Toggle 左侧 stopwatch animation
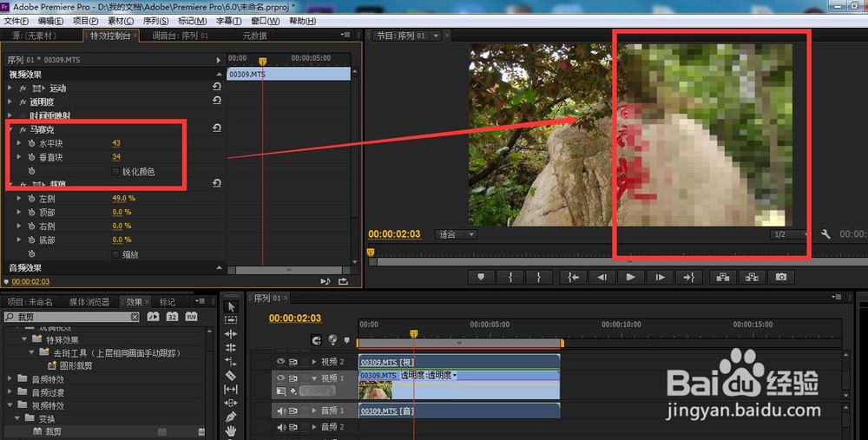This screenshot has width=868, height=440. [x=31, y=199]
